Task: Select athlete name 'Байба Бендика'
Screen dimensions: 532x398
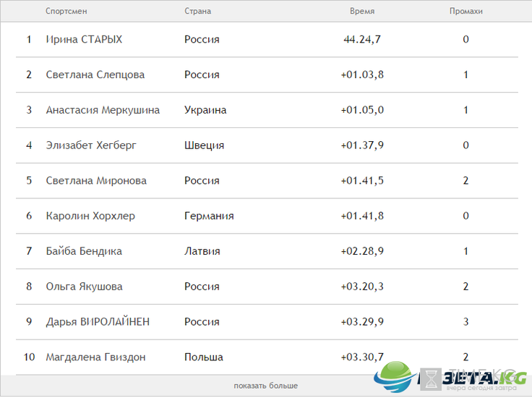Action: pyautogui.click(x=84, y=251)
